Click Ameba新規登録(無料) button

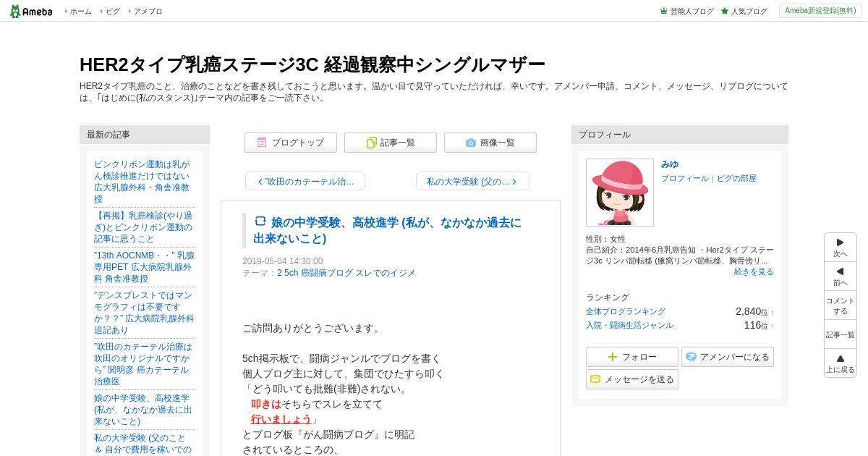click(820, 11)
